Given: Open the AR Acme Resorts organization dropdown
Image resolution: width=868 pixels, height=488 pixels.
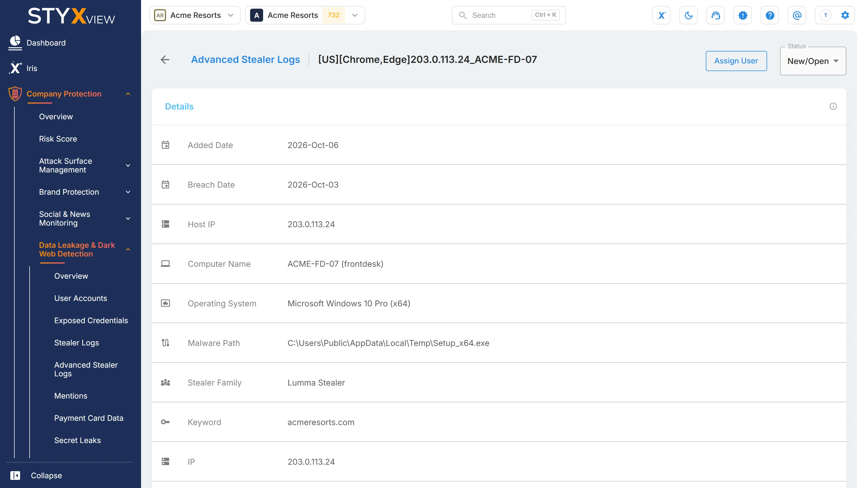Looking at the screenshot, I should tap(195, 15).
